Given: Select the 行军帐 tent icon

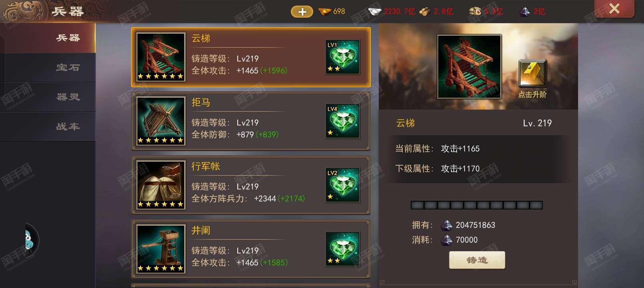Looking at the screenshot, I should pos(161,185).
